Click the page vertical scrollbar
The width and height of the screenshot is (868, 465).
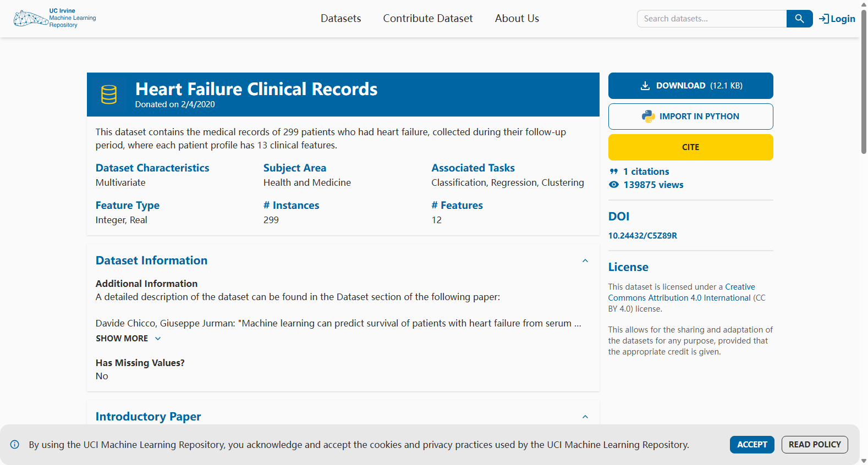click(864, 81)
